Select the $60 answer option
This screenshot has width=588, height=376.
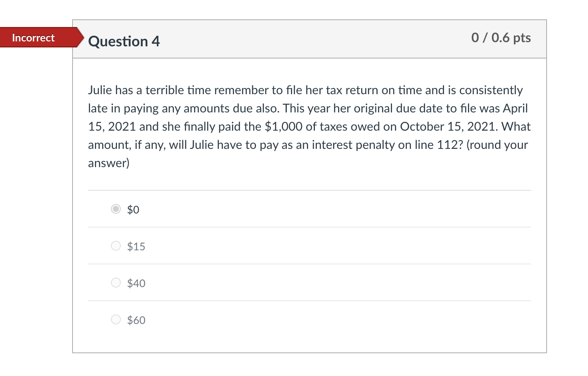coord(115,319)
